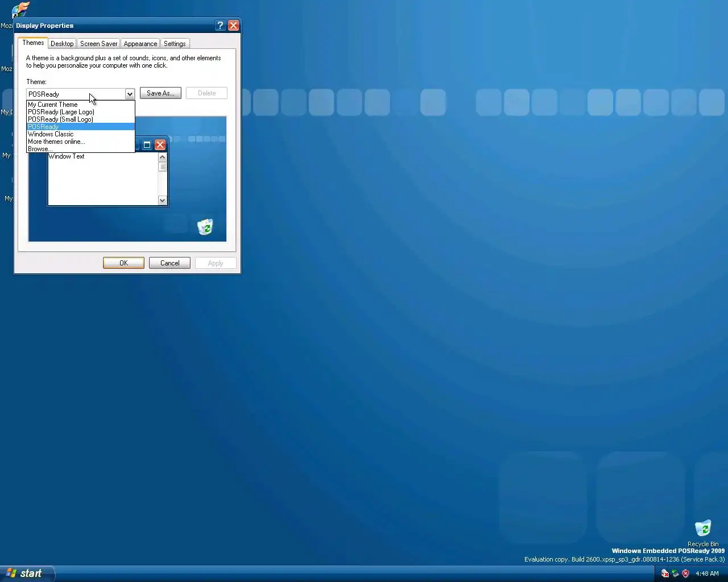Viewport: 728px width, 582px height.
Task: Click the Theme combo box showing POSReady
Action: point(80,94)
